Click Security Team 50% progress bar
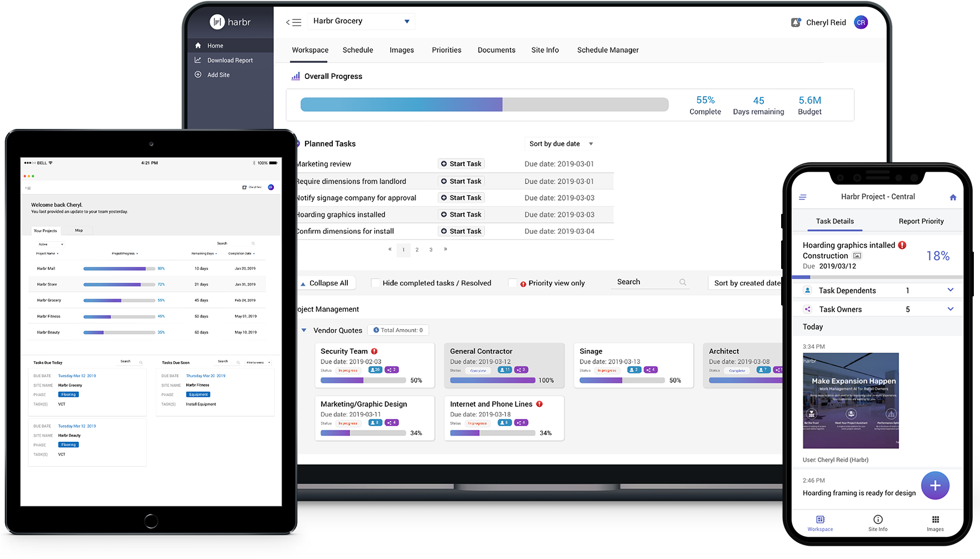980x559 pixels. point(363,381)
